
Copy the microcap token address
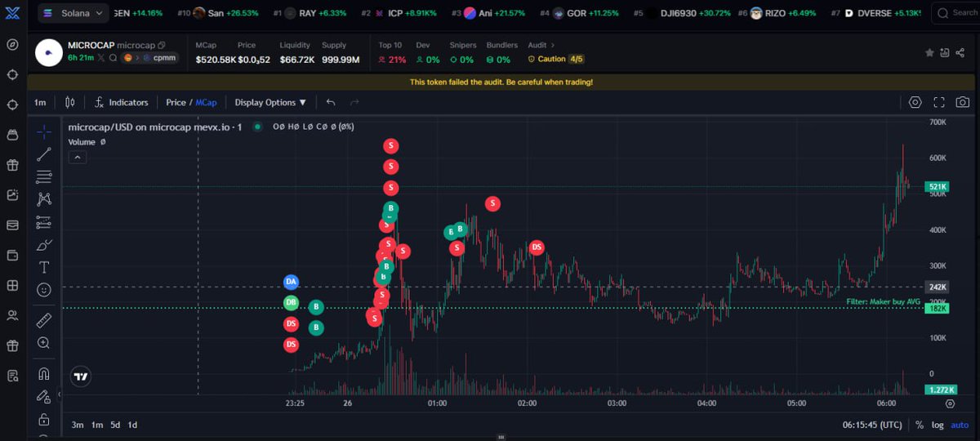162,45
